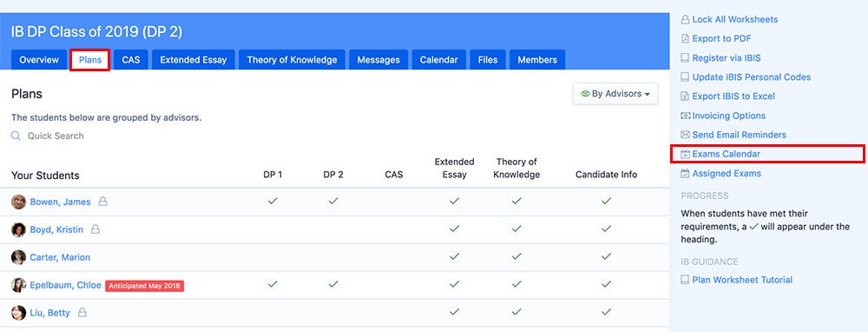Open the By Advisors dropdown
The height and width of the screenshot is (332, 868).
point(615,94)
